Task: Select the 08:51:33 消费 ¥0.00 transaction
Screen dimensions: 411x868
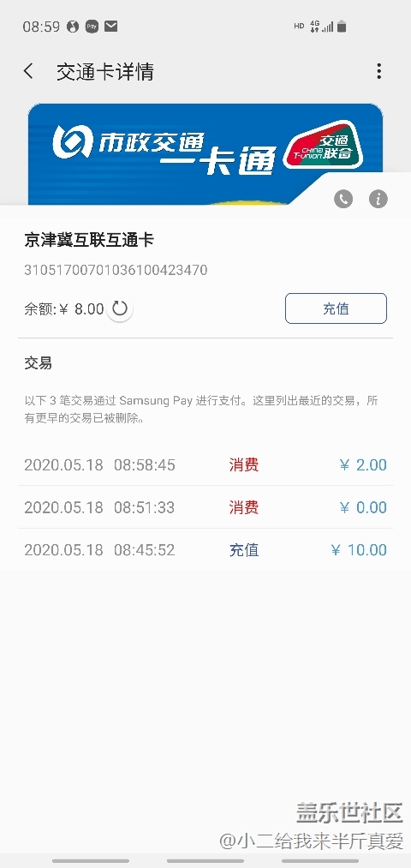Action: [x=205, y=507]
